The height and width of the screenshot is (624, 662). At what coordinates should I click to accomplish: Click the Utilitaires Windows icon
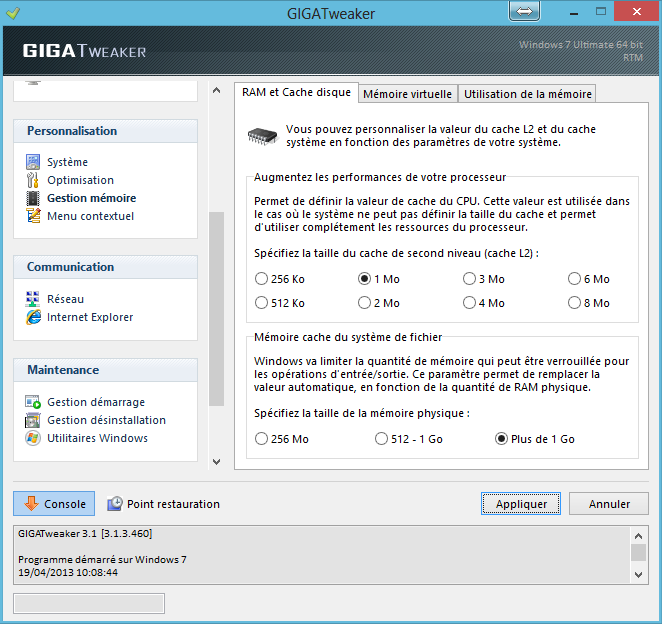33,438
